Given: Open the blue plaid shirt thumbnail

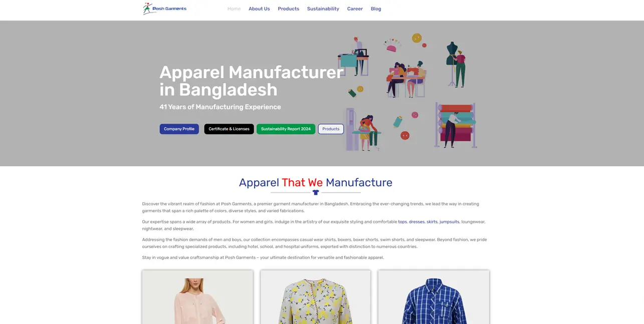Looking at the screenshot, I should coord(434,297).
